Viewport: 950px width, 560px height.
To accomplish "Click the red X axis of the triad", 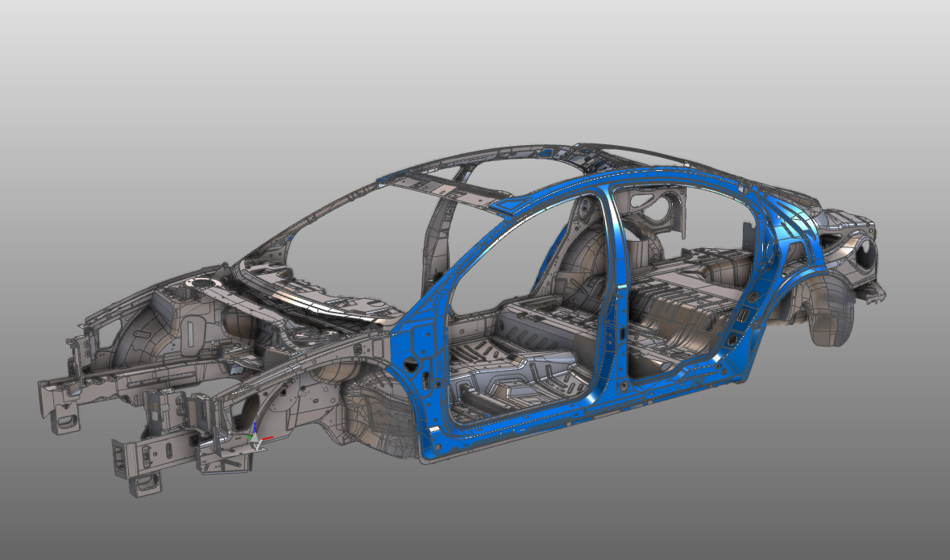I will [x=268, y=437].
